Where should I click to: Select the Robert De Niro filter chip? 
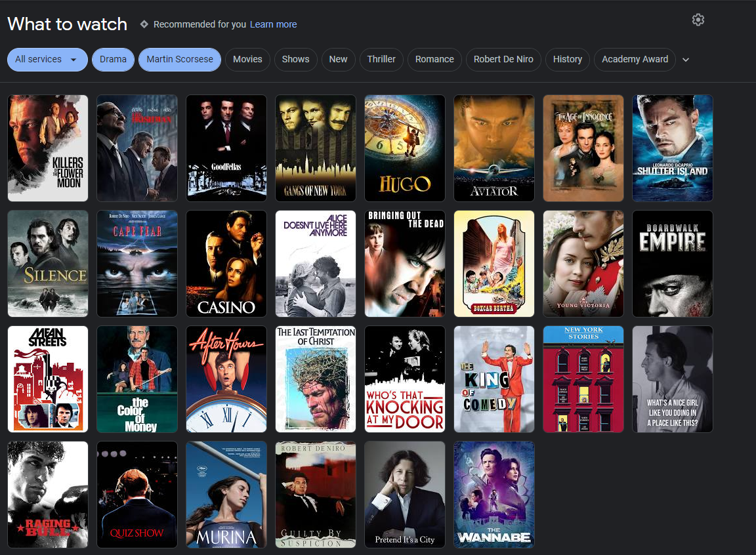click(503, 59)
